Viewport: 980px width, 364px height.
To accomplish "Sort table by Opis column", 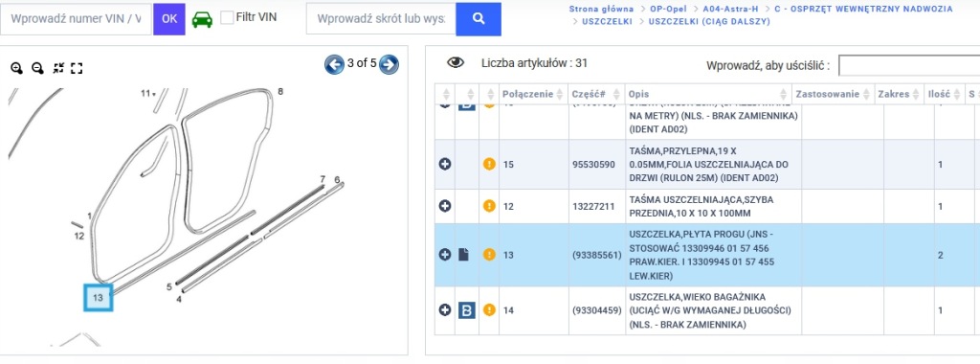I will coord(707,94).
